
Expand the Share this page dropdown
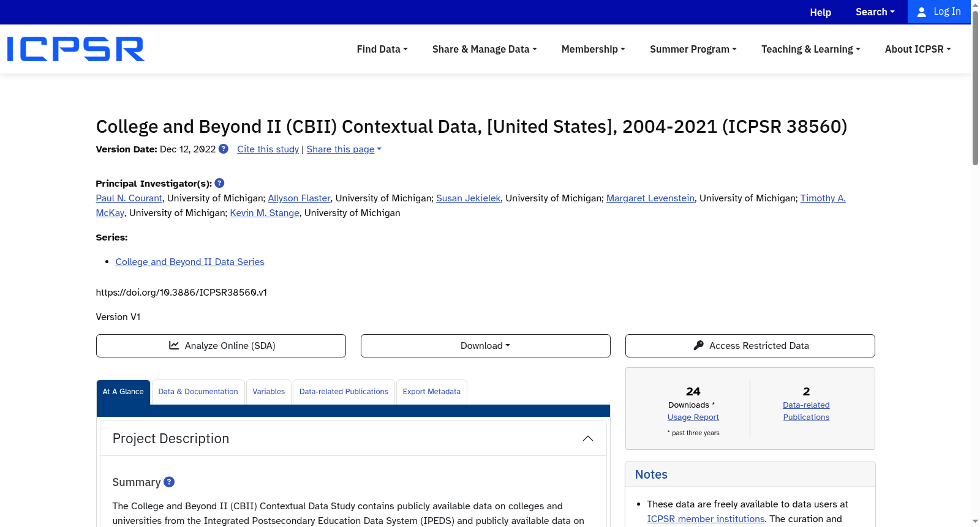click(x=344, y=149)
